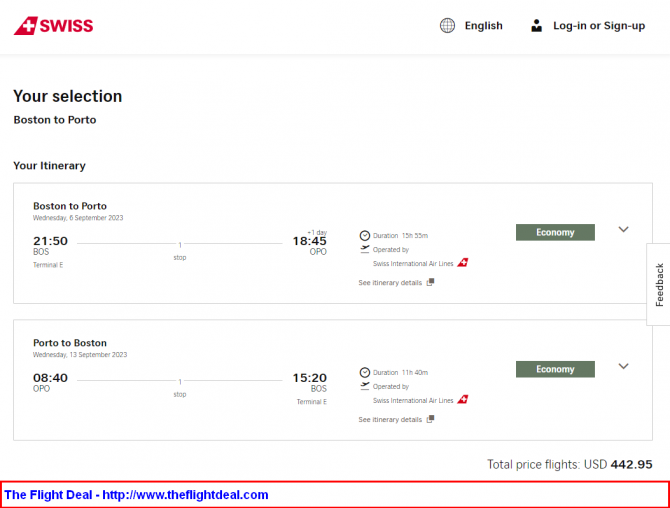Image resolution: width=670 pixels, height=508 pixels.
Task: Click 'Wednesday, 6 September 2023' date
Action: (78, 218)
